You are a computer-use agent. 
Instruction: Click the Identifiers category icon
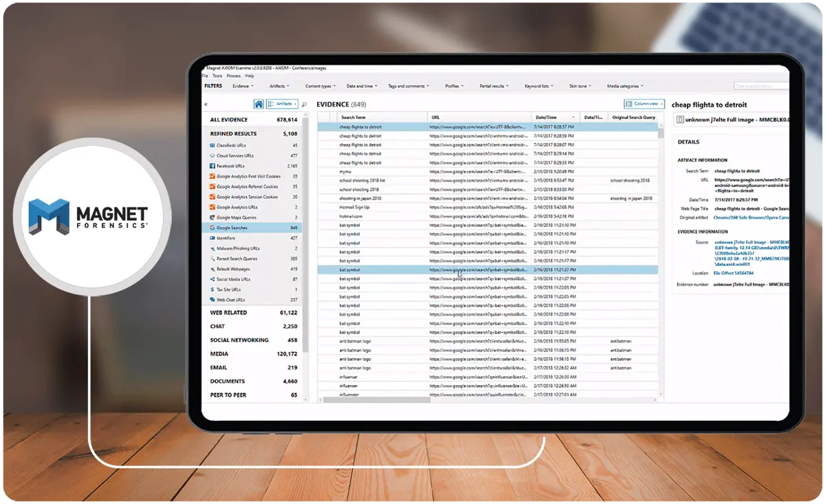pos(212,239)
